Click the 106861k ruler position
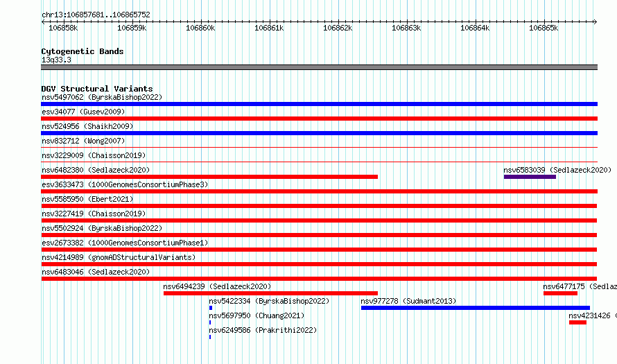The height and width of the screenshot is (364, 617). click(x=269, y=28)
